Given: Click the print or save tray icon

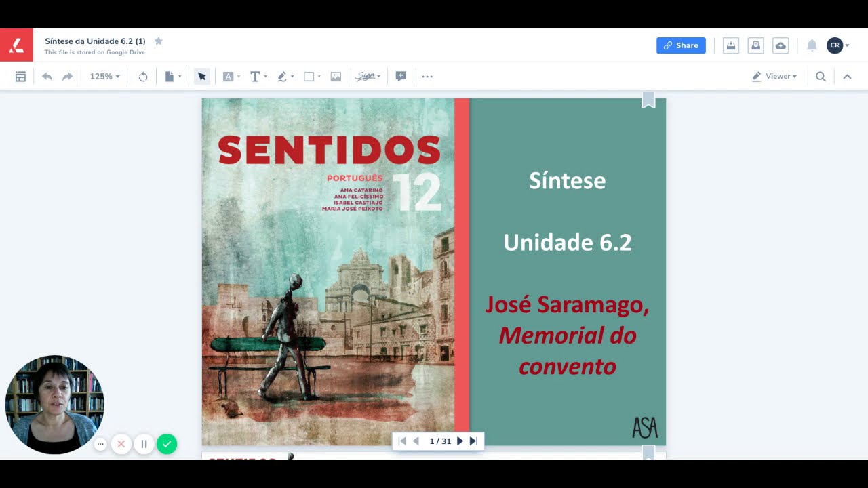Looking at the screenshot, I should coord(731,45).
